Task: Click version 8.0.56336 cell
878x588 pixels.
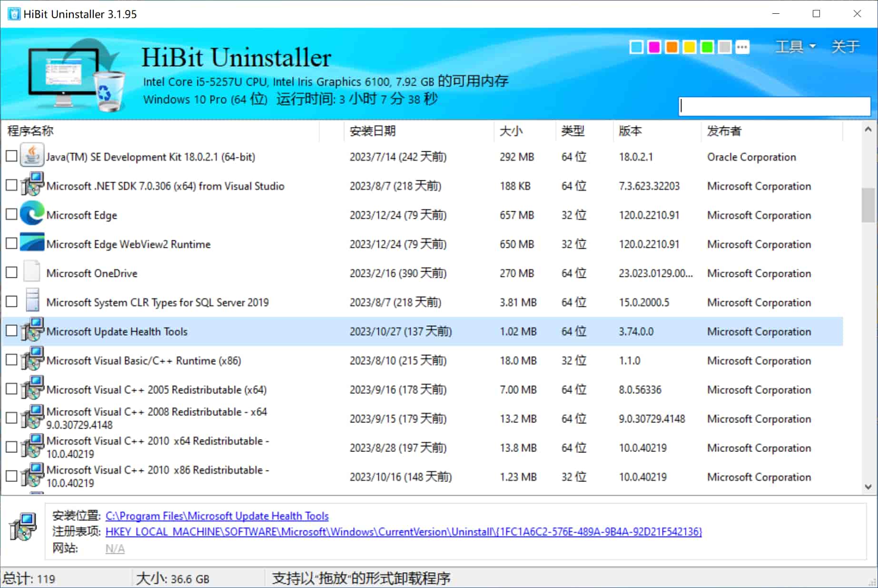Action: point(640,390)
